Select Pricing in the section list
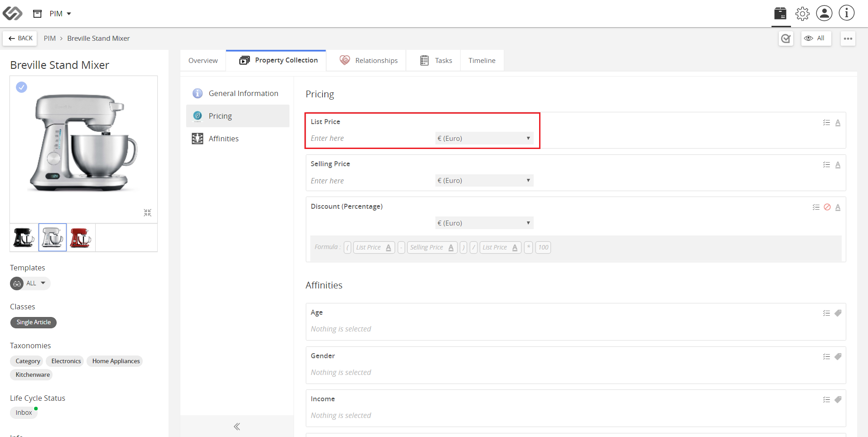The image size is (868, 437). (238, 116)
